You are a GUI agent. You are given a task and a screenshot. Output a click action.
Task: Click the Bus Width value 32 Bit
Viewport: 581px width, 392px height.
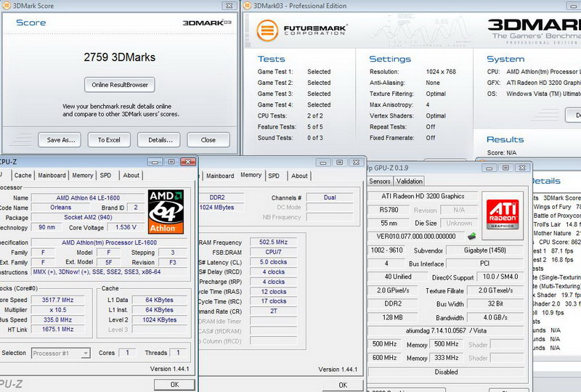(495, 303)
